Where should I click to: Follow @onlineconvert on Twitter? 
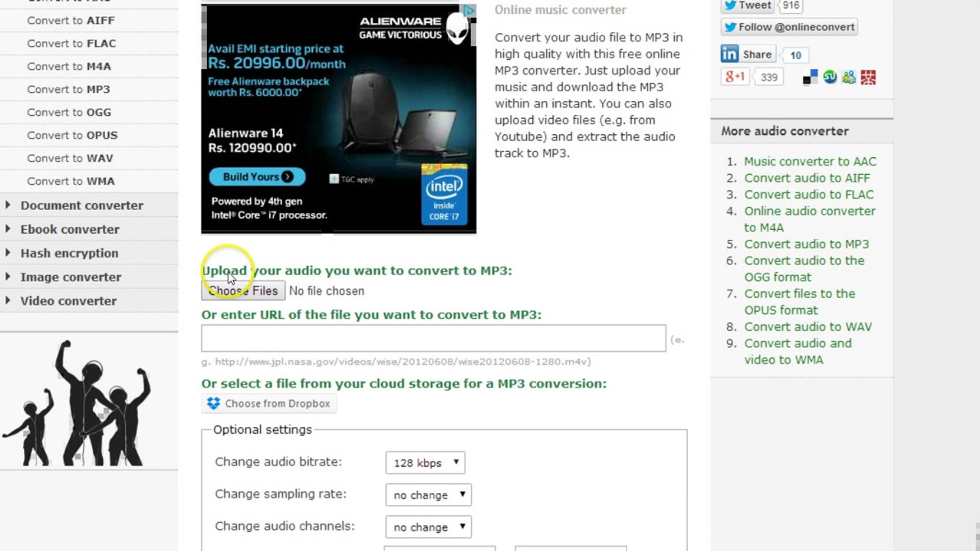click(x=789, y=27)
